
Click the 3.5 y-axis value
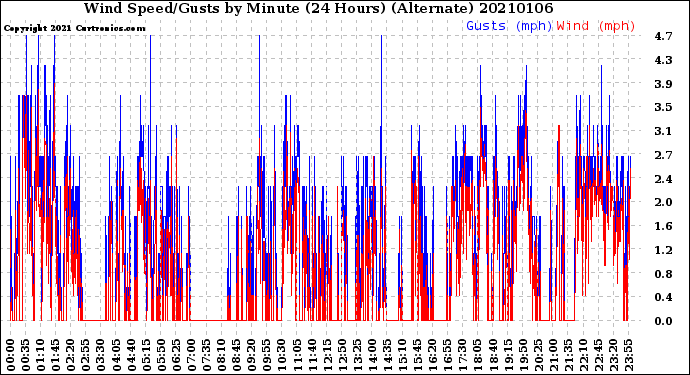point(663,107)
